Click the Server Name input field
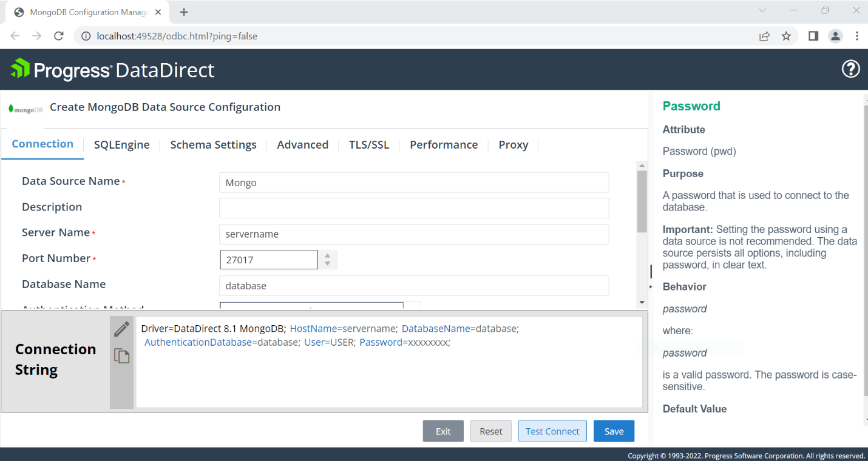This screenshot has height=461, width=868. coord(413,234)
